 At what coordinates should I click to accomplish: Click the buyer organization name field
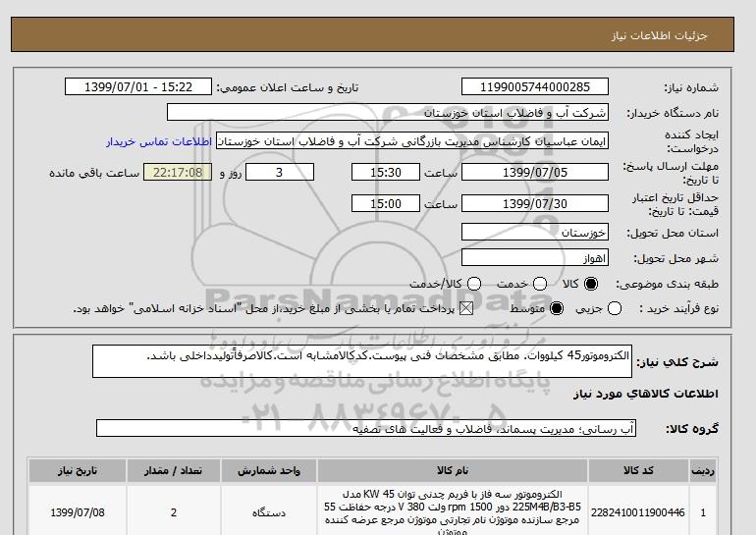(388, 112)
